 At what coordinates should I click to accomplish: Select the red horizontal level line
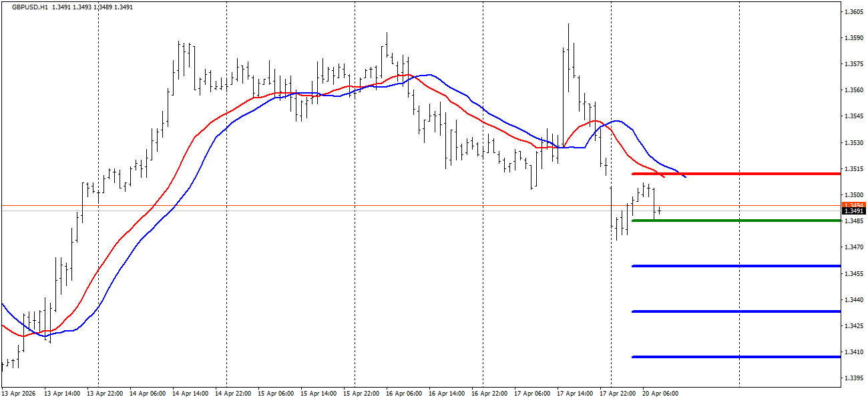(736, 174)
